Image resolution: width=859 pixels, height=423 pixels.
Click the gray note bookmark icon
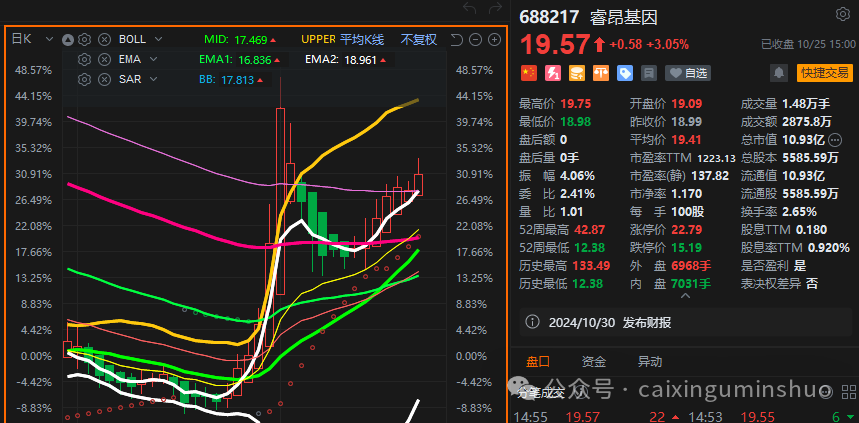coord(649,73)
